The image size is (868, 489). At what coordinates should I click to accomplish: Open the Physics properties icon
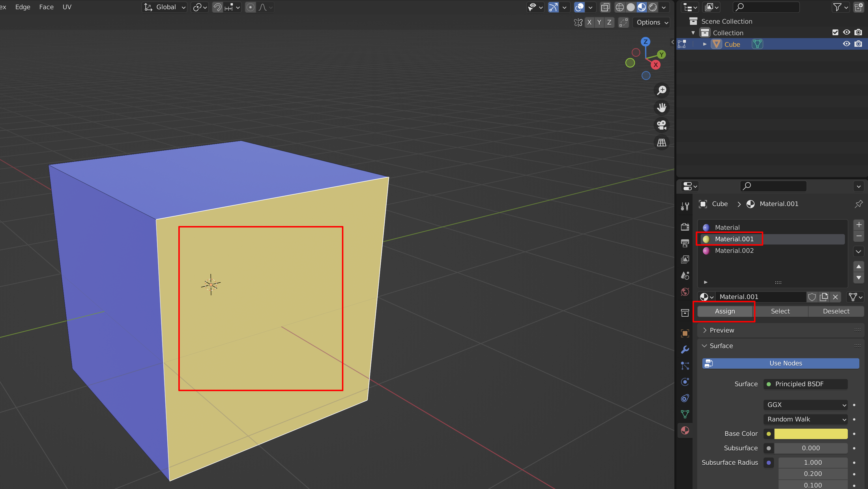click(x=685, y=382)
